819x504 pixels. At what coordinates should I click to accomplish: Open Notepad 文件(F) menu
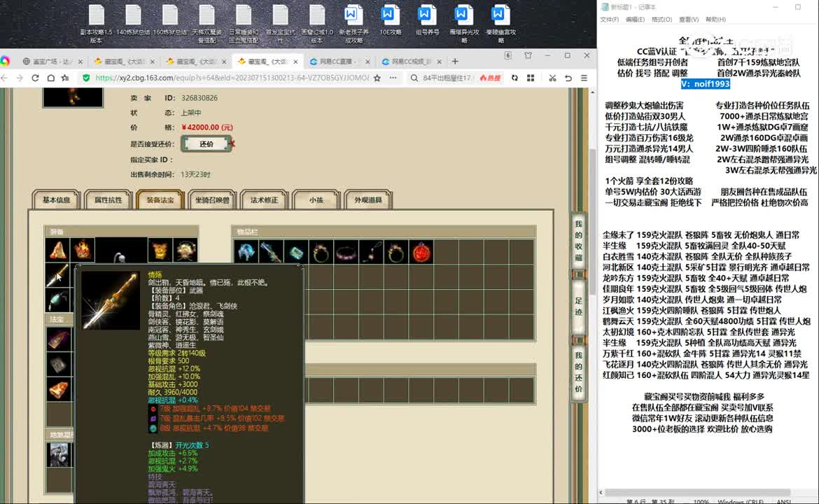610,20
